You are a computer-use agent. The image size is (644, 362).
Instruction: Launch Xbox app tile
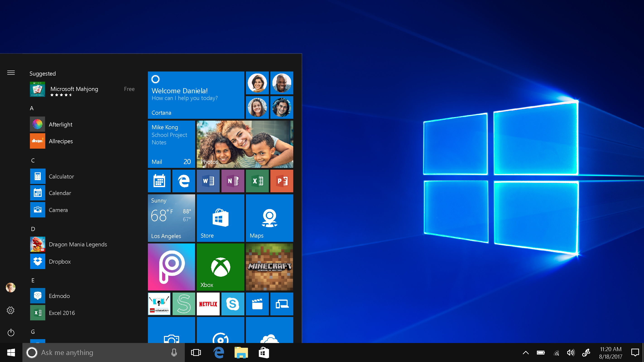[x=220, y=266]
